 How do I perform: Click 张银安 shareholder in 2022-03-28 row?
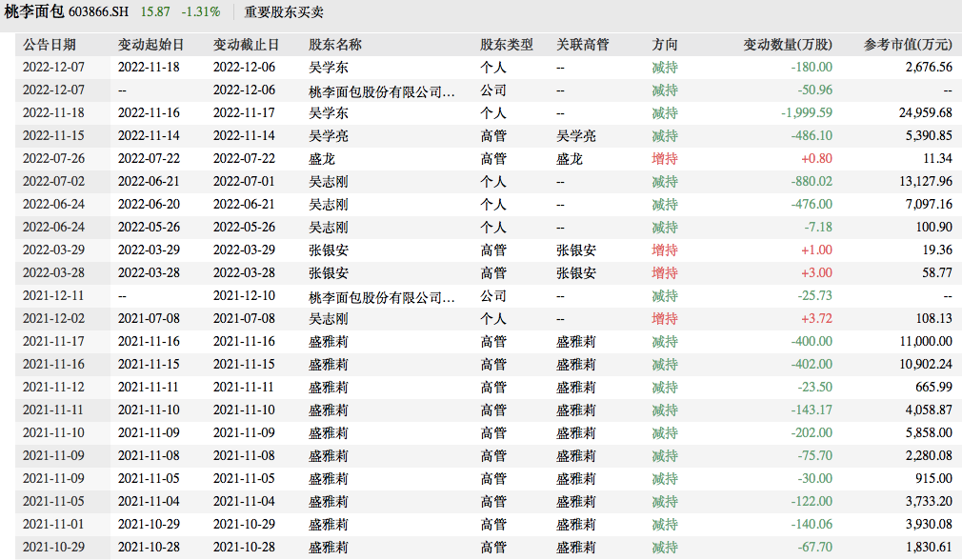(329, 273)
